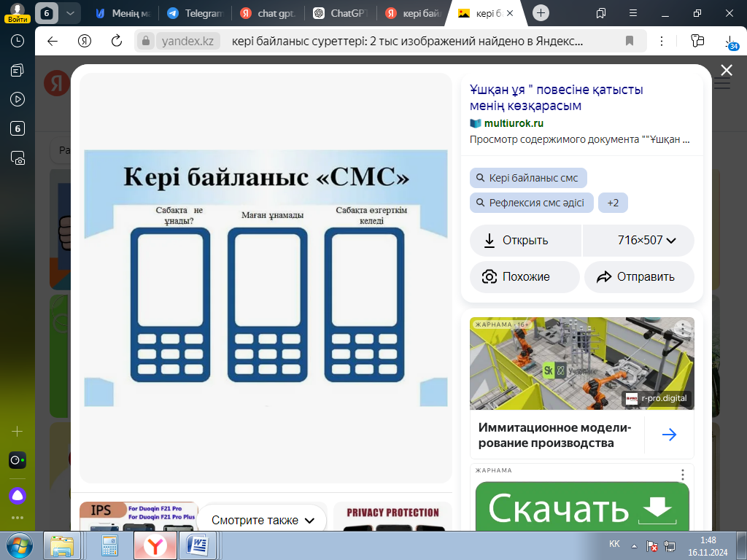Click the page title text in address bar
Screen dimensions: 747x560
pos(407,41)
